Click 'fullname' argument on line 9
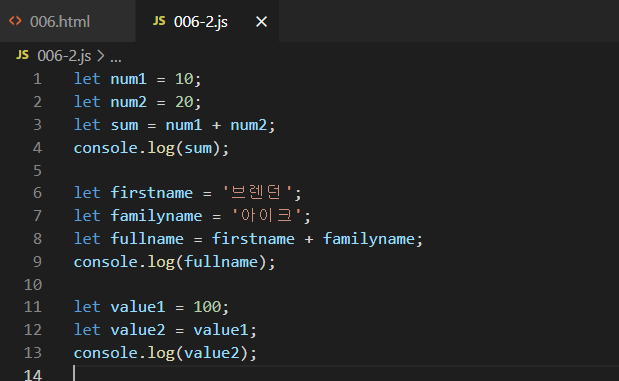Viewport: 619px width, 381px height. click(x=221, y=261)
